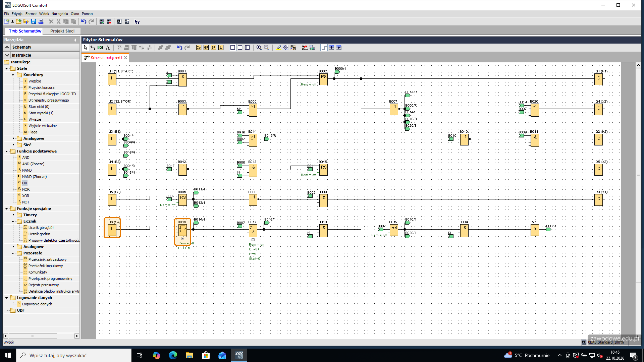Select Przekaźnik zatrzaskowy in tree

pos(47,259)
